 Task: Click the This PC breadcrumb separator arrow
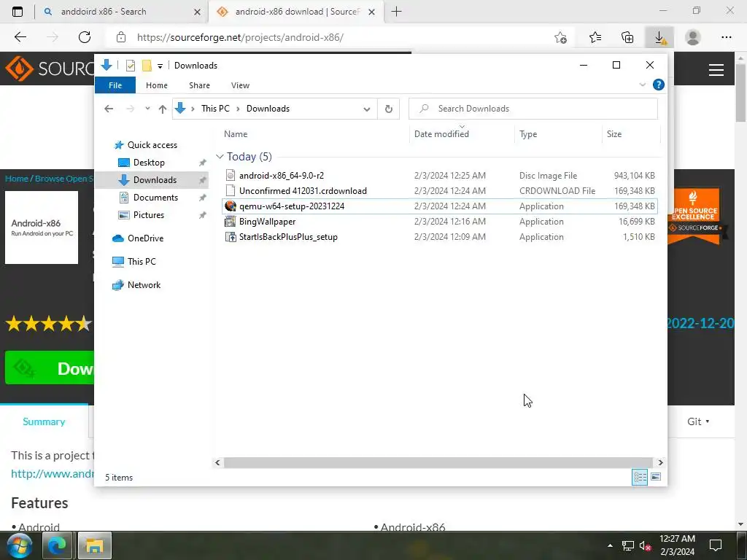coord(238,109)
